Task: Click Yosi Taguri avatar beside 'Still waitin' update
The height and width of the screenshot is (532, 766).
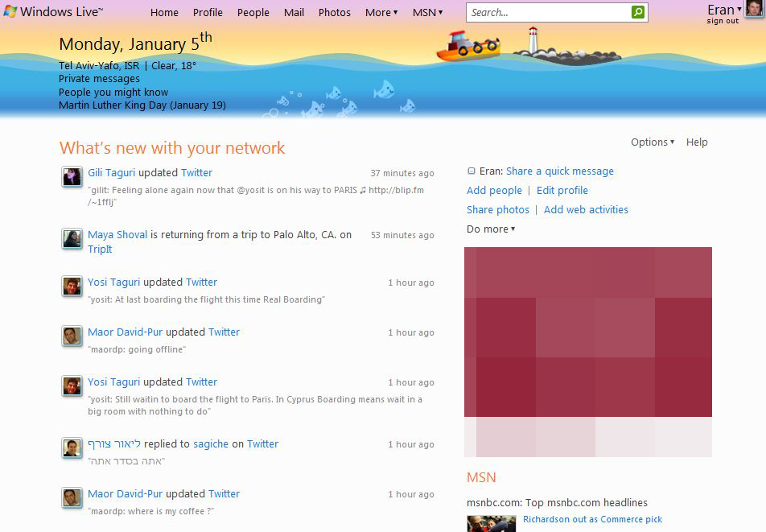Action: pos(72,386)
